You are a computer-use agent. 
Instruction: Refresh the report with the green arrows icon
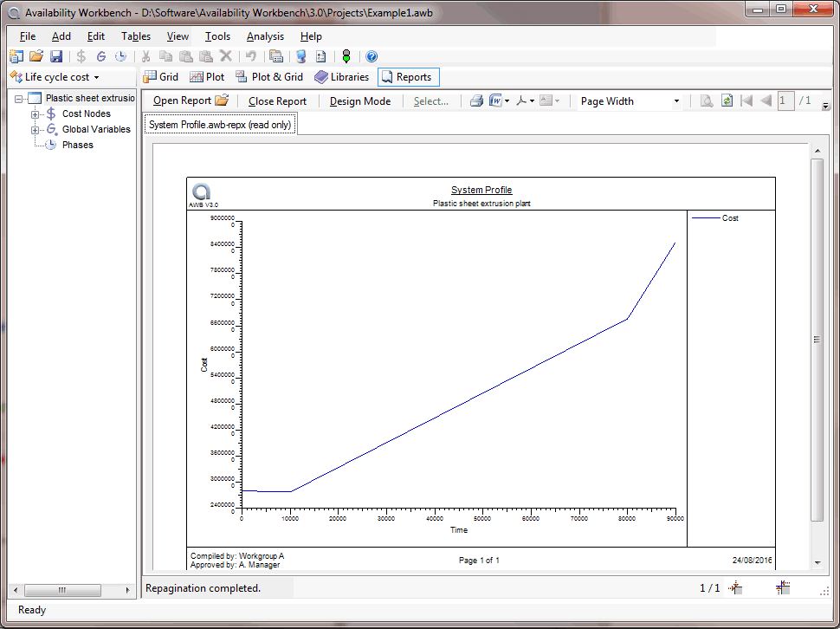click(727, 101)
